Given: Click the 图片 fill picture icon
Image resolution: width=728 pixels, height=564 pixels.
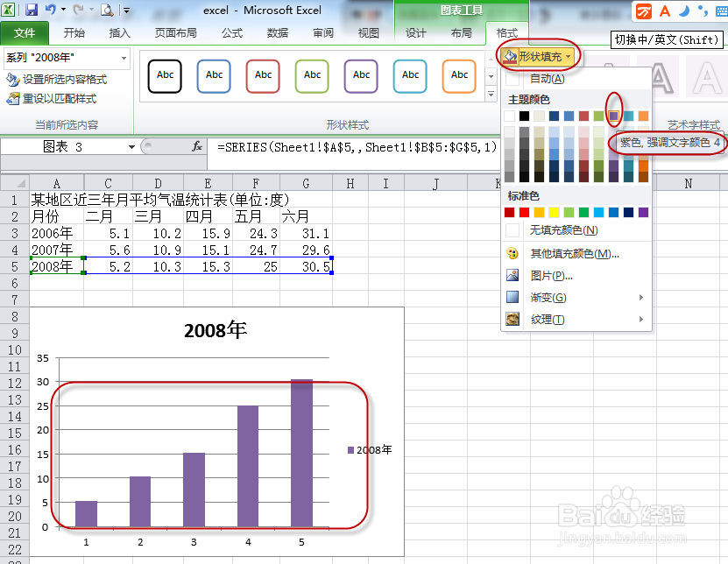Looking at the screenshot, I should [512, 275].
